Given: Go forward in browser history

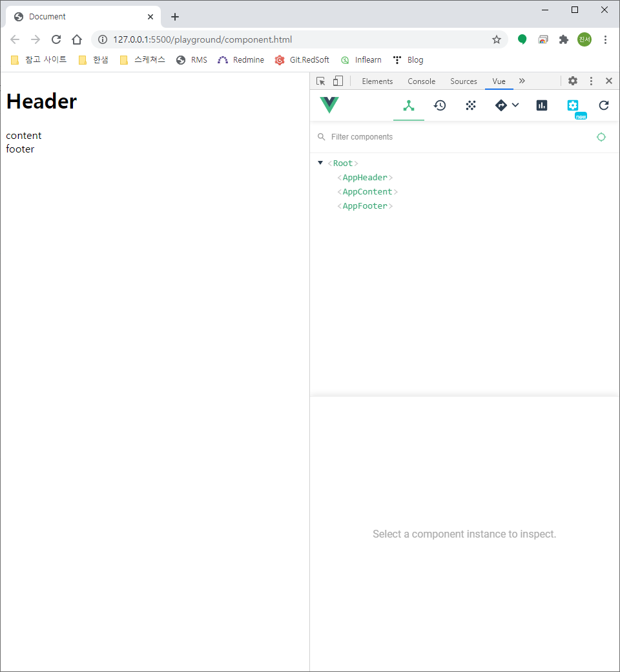Looking at the screenshot, I should click(x=36, y=39).
